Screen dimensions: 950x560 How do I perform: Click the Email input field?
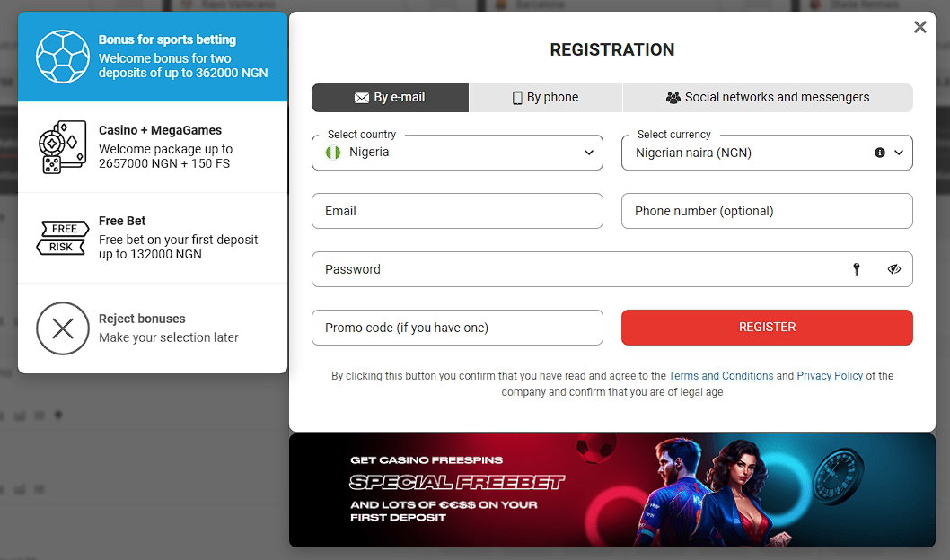457,211
